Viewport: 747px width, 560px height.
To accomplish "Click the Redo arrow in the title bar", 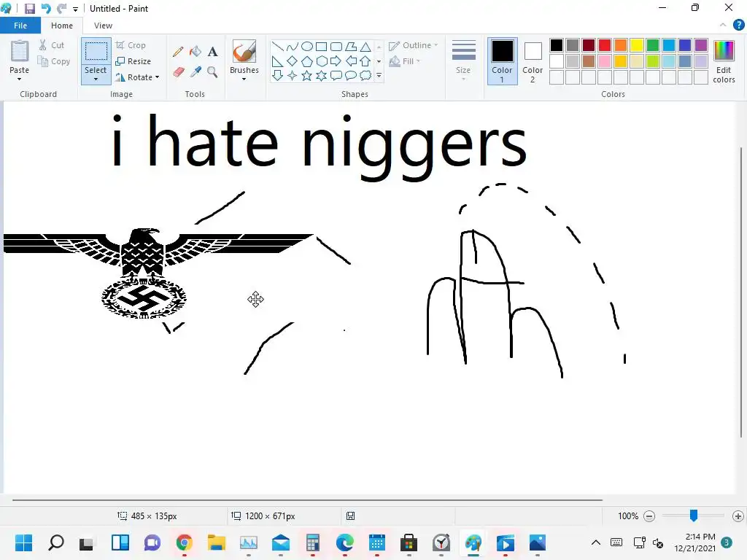I will [x=61, y=9].
